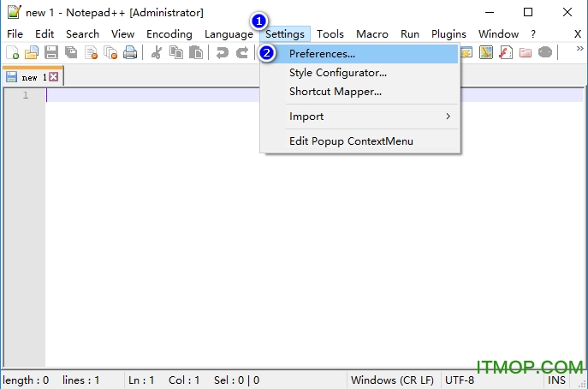588x389 pixels.
Task: Click the Paste clipboard icon
Action: point(196,52)
